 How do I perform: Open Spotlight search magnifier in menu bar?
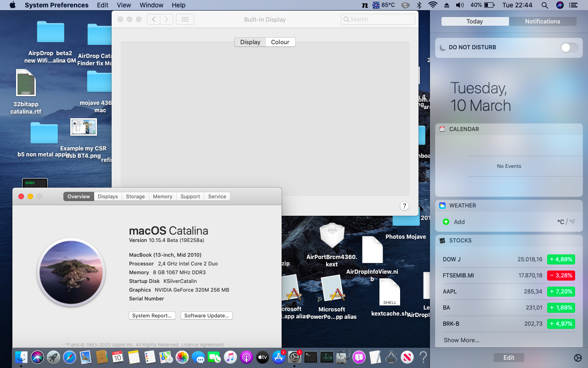pyautogui.click(x=545, y=5)
